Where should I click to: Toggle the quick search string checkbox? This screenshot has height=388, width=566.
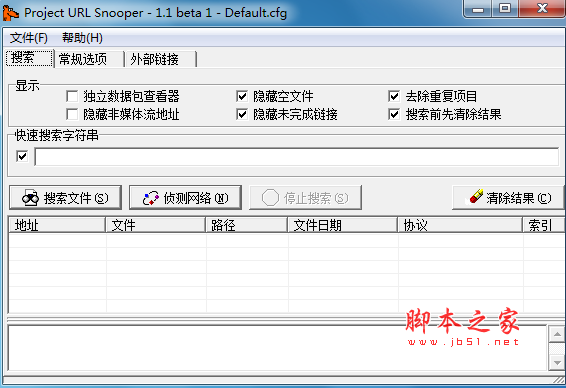[x=22, y=156]
